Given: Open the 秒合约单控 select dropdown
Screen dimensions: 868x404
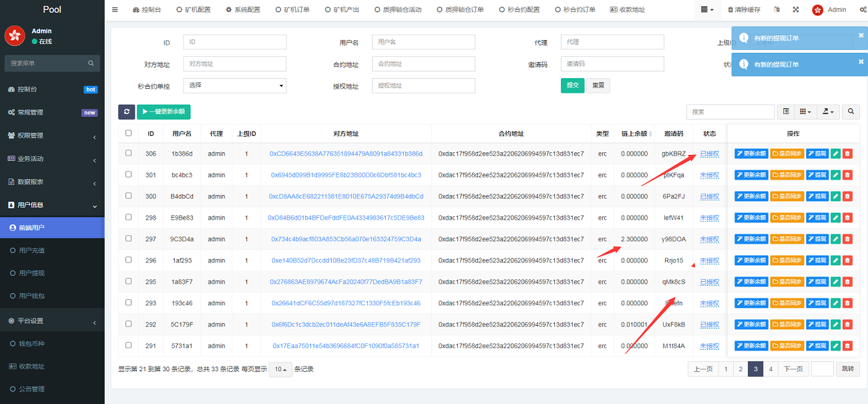Looking at the screenshot, I should [x=235, y=85].
